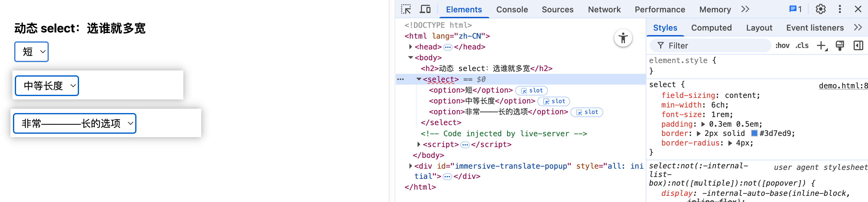Close the DevTools panel
The width and height of the screenshot is (868, 202).
[858, 9]
